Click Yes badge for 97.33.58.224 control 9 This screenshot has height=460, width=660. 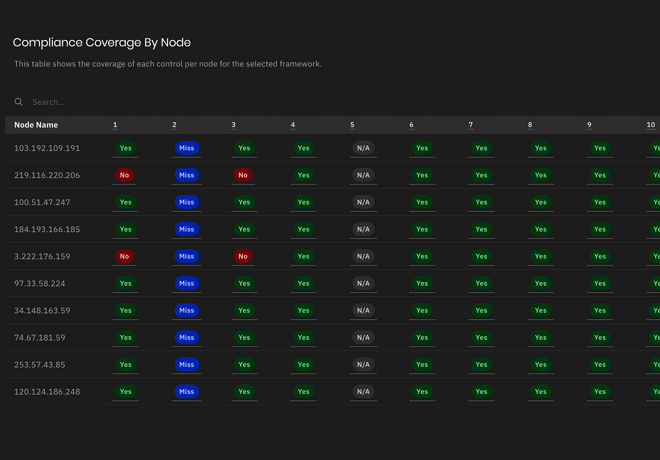tap(600, 283)
